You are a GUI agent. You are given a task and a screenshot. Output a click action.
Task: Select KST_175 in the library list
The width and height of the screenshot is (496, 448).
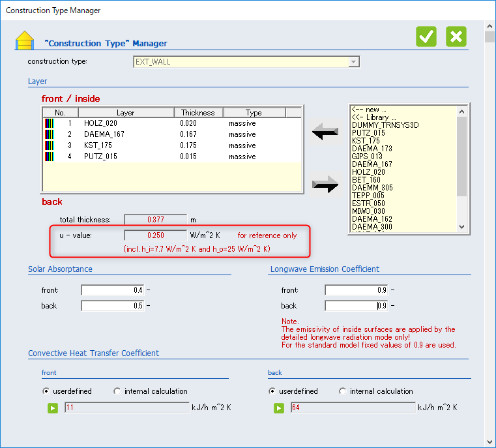click(x=366, y=141)
